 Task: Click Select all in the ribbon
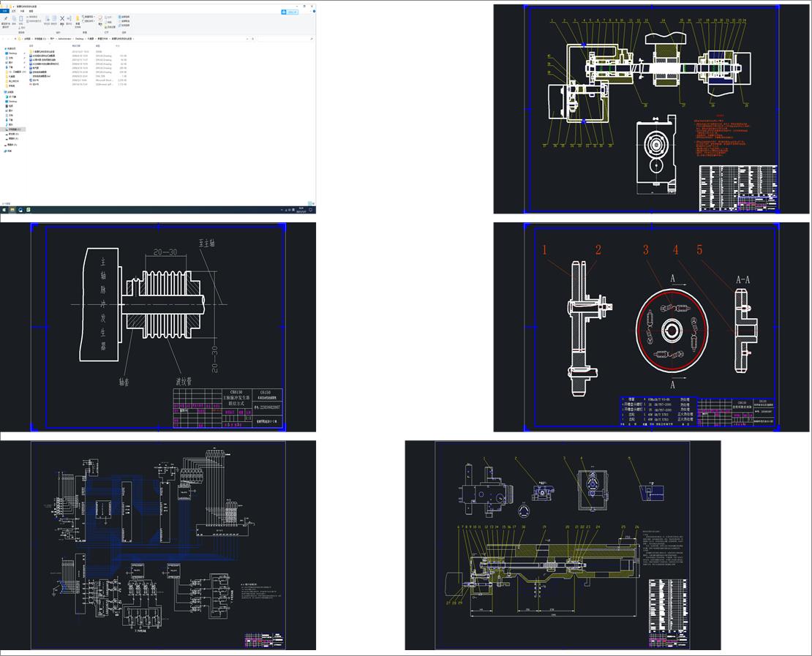coord(124,17)
